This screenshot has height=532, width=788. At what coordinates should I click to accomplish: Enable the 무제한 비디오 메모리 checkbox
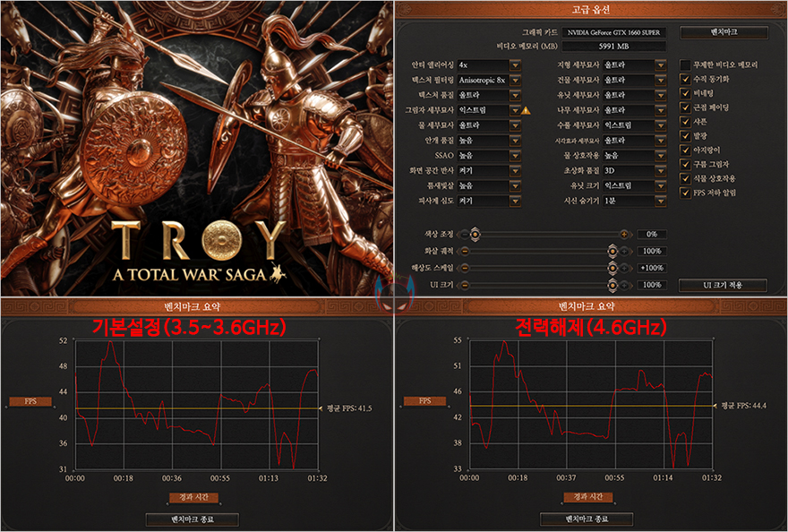[685, 64]
